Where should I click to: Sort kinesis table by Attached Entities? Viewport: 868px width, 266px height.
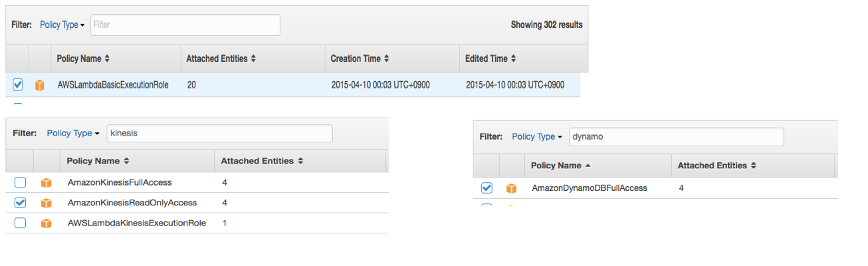[x=262, y=161]
